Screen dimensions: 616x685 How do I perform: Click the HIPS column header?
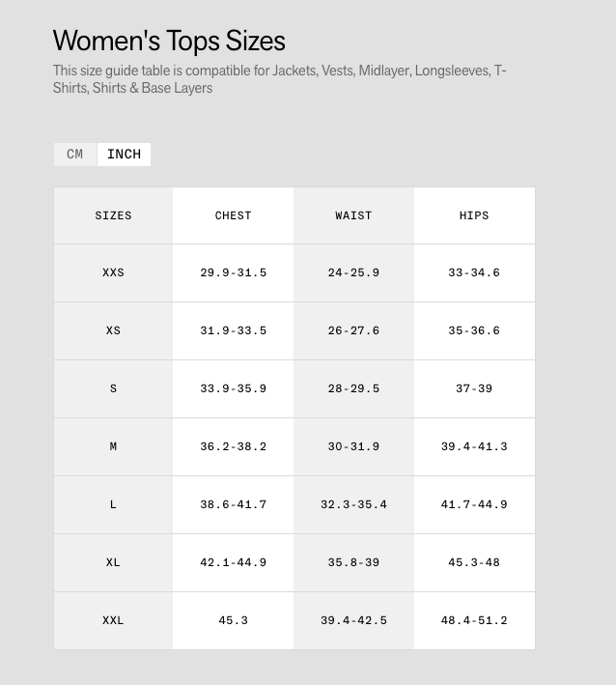(x=474, y=215)
